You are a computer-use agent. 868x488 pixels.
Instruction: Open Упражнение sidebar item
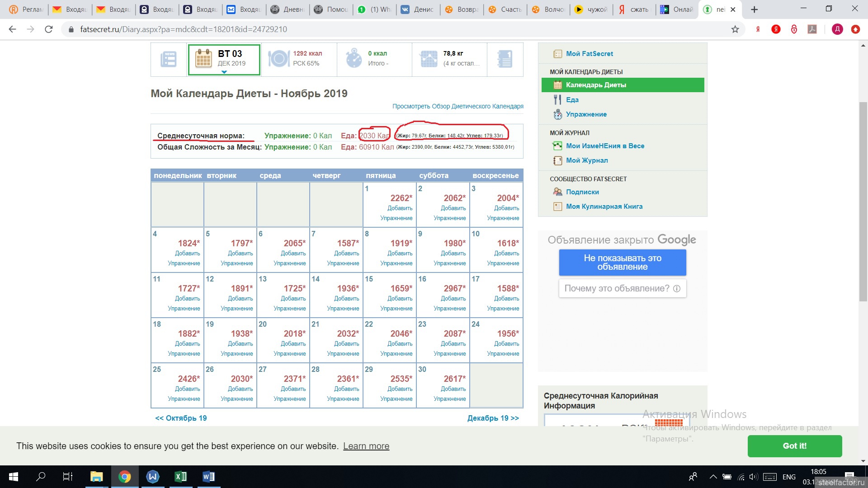tap(586, 114)
